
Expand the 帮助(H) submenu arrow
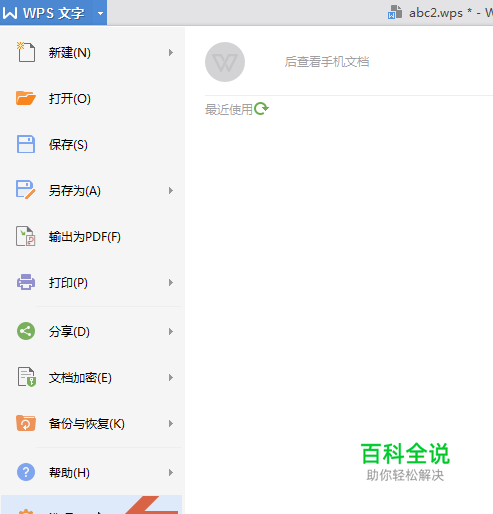(x=171, y=473)
